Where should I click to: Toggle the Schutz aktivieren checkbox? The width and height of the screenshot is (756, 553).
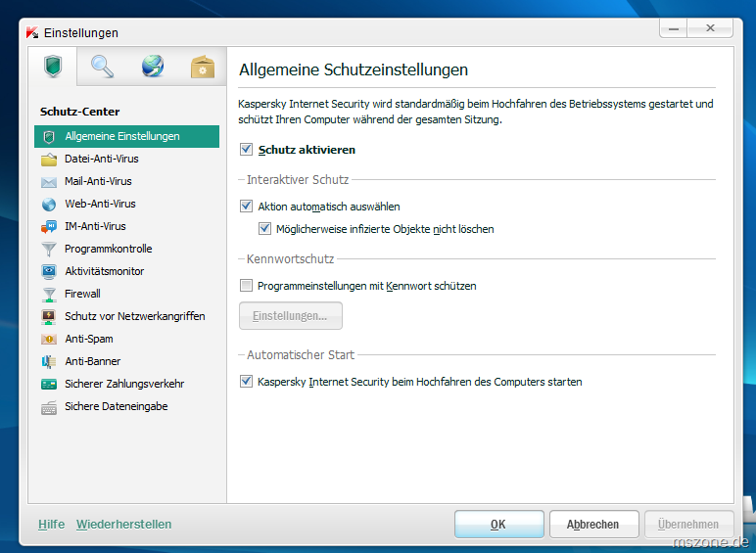click(246, 150)
